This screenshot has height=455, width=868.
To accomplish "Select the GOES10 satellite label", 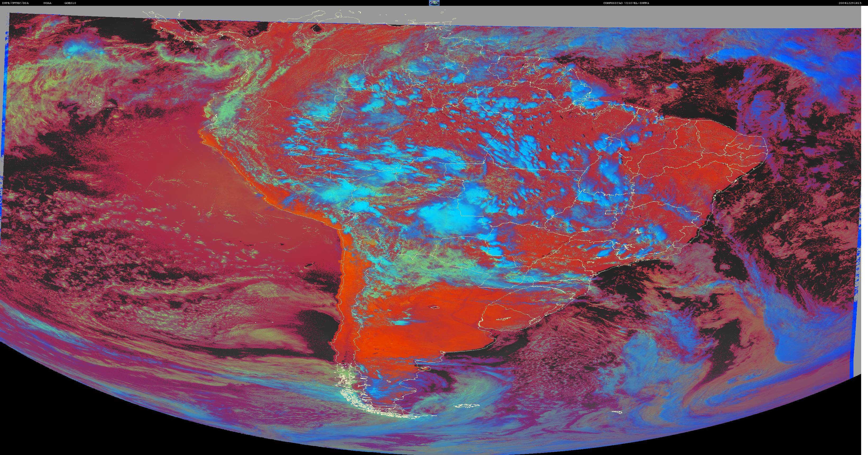I will pos(70,3).
